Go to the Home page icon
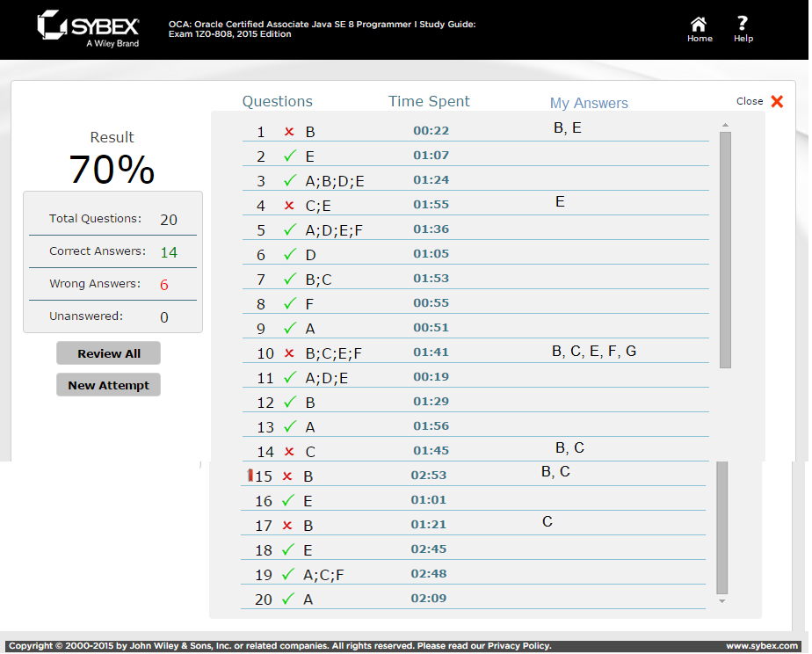Image resolution: width=812 pixels, height=654 pixels. click(x=700, y=25)
